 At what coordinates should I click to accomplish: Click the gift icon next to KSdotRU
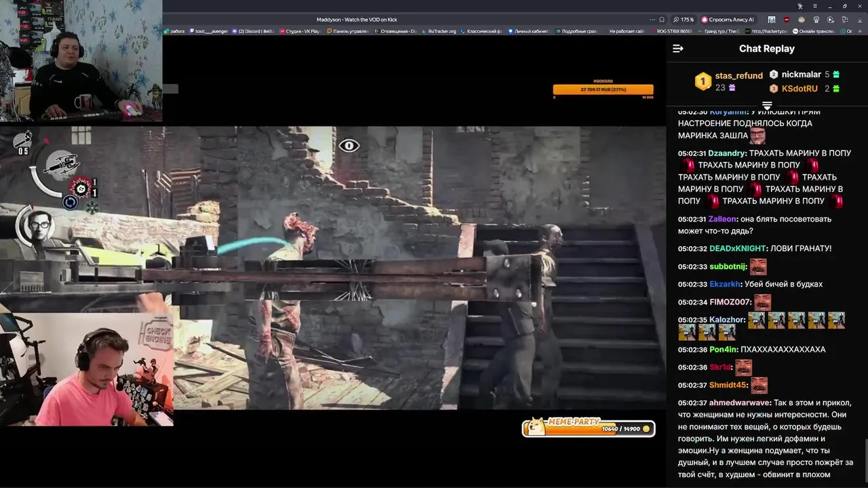[836, 89]
